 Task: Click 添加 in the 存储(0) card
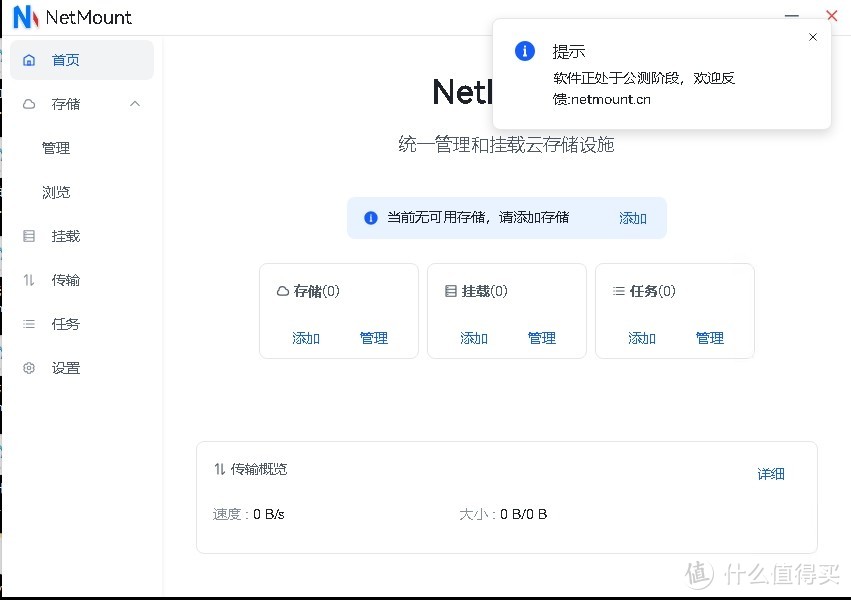[305, 338]
